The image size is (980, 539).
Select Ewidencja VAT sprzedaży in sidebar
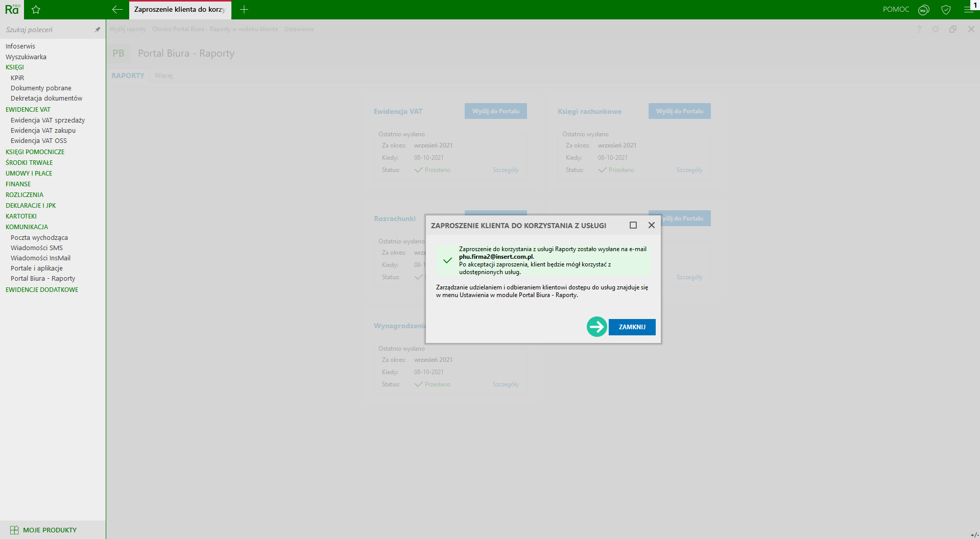[x=47, y=120]
